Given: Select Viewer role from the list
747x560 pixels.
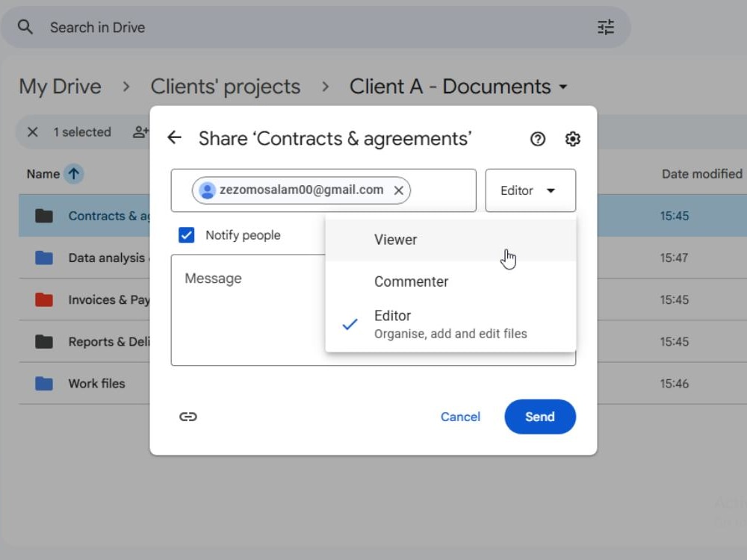Looking at the screenshot, I should click(x=450, y=240).
